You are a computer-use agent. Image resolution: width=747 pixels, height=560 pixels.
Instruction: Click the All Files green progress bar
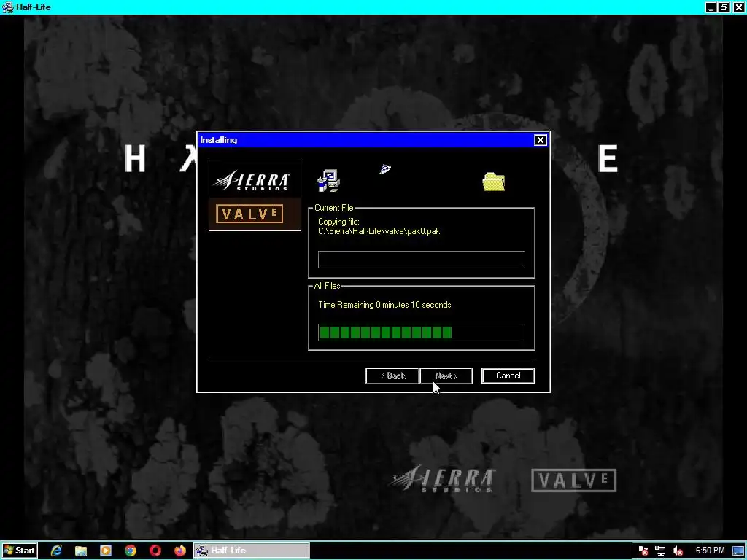pos(422,332)
